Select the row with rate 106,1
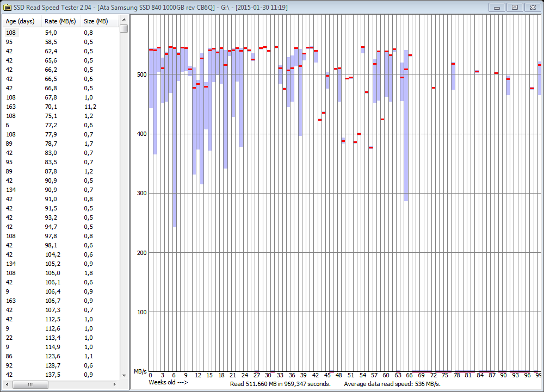 click(x=61, y=282)
